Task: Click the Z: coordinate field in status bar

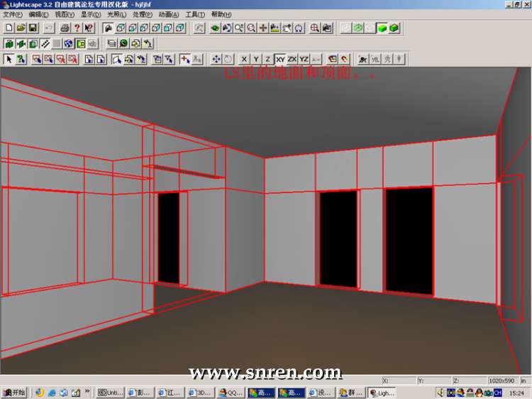Action: coord(469,381)
